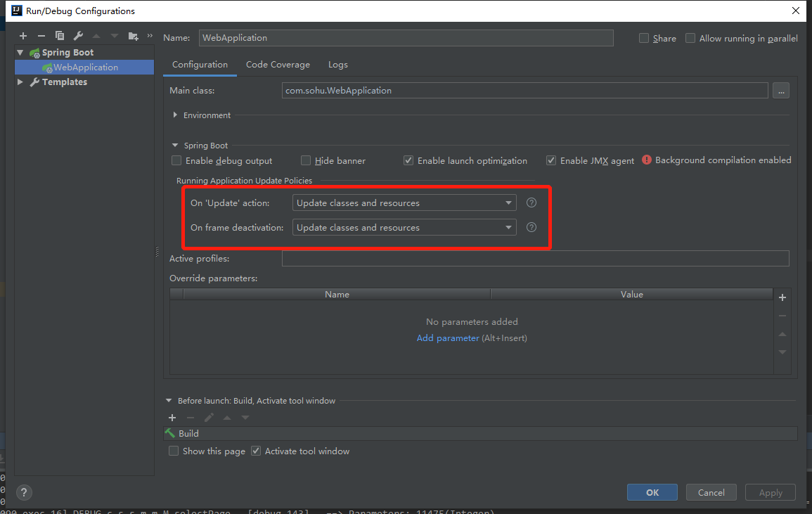Remove the selected configuration with minus icon
Viewport: 812px width, 514px height.
[41, 36]
